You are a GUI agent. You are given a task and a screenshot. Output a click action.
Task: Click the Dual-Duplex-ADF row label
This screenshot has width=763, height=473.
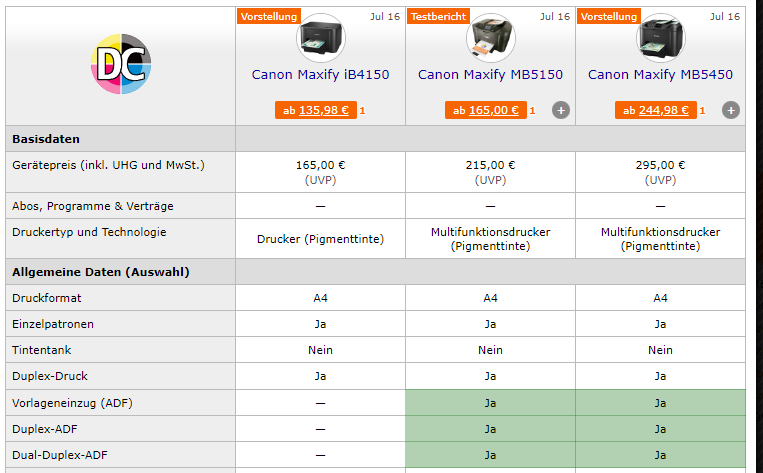pyautogui.click(x=59, y=455)
